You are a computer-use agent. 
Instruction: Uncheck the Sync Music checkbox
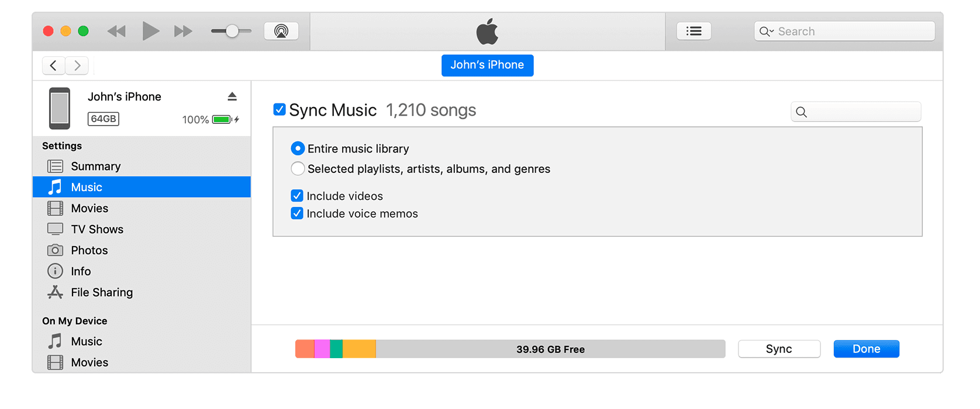[x=279, y=109]
